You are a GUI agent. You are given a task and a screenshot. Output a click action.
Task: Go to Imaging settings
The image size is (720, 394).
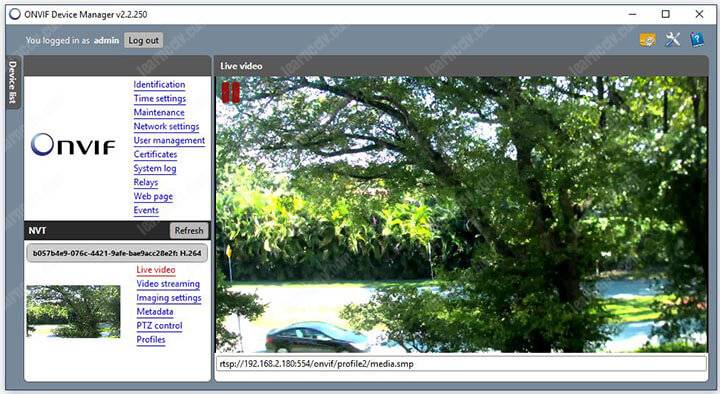click(x=169, y=298)
